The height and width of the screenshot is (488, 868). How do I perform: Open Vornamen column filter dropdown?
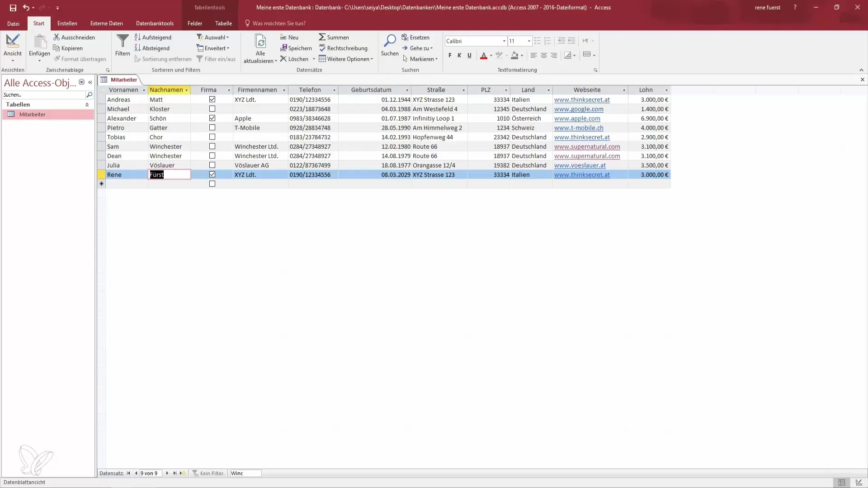pyautogui.click(x=144, y=90)
